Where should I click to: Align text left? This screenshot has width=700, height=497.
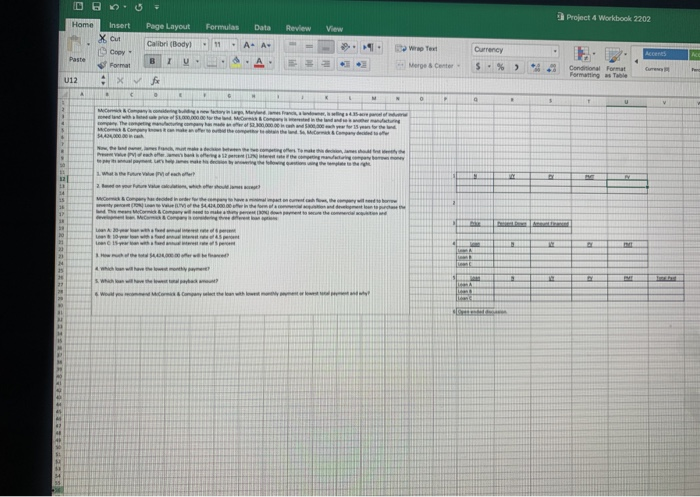pyautogui.click(x=292, y=63)
